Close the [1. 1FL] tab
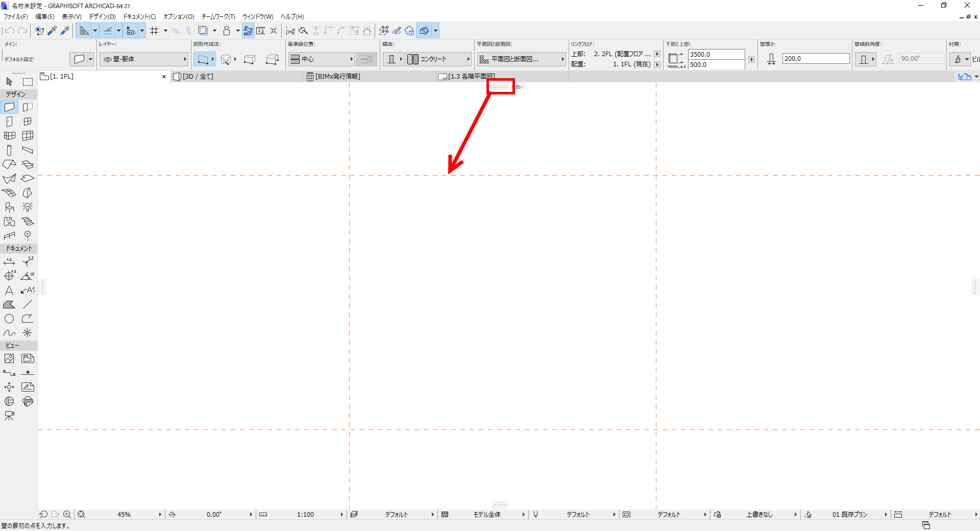Screen dimensions: 980x531 (164, 77)
